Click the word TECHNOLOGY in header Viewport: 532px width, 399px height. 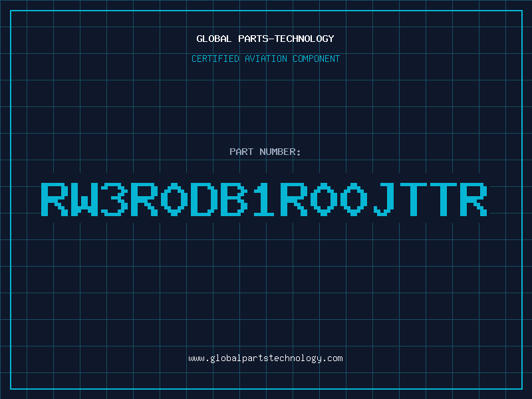tap(305, 39)
